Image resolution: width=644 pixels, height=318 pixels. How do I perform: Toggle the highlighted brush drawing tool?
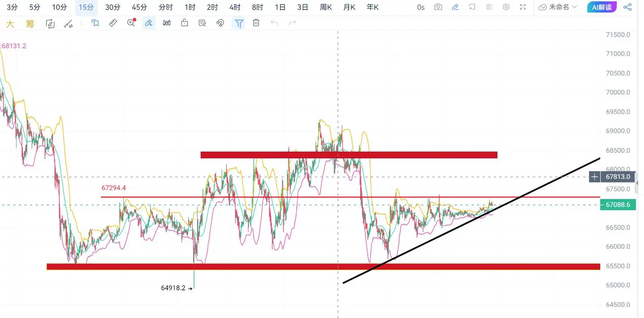(x=149, y=23)
